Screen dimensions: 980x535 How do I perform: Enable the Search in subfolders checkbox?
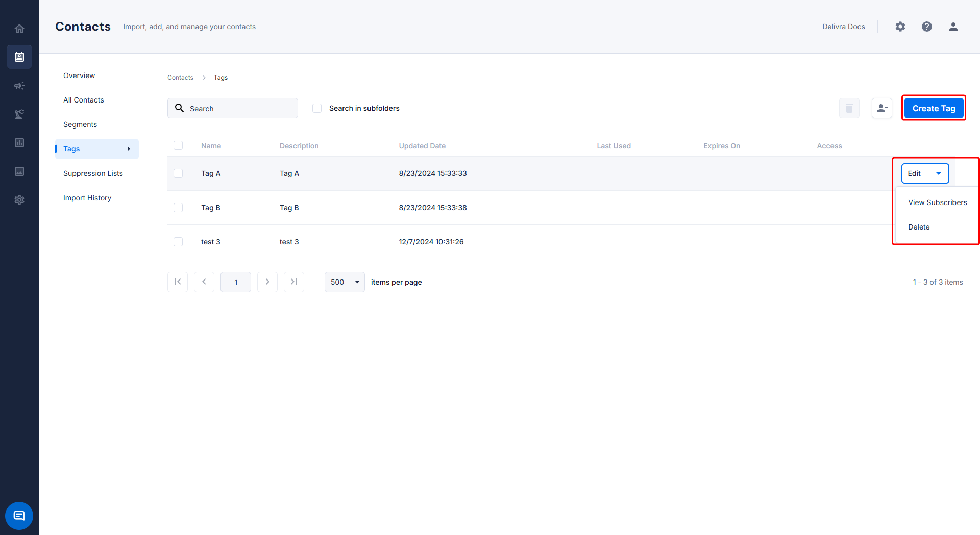click(x=317, y=108)
